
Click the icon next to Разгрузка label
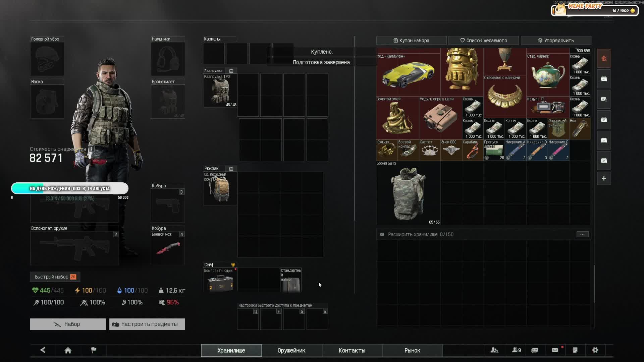coord(231,71)
